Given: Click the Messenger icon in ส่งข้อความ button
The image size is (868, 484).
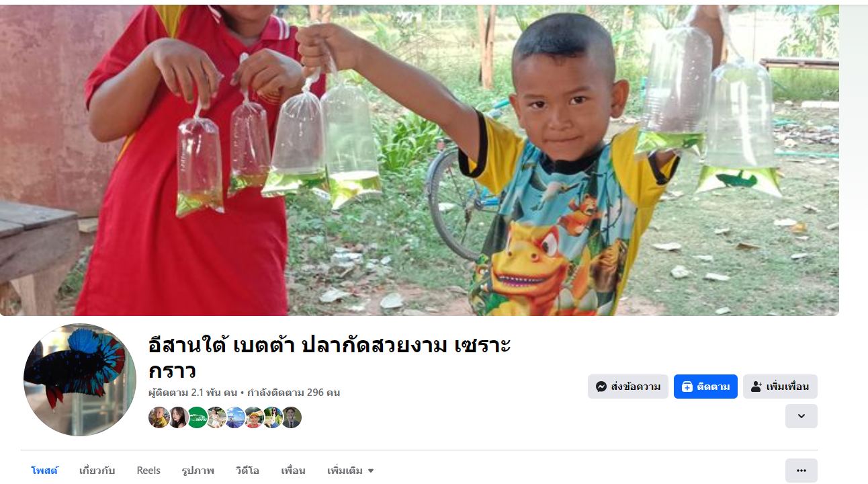Looking at the screenshot, I should 601,387.
